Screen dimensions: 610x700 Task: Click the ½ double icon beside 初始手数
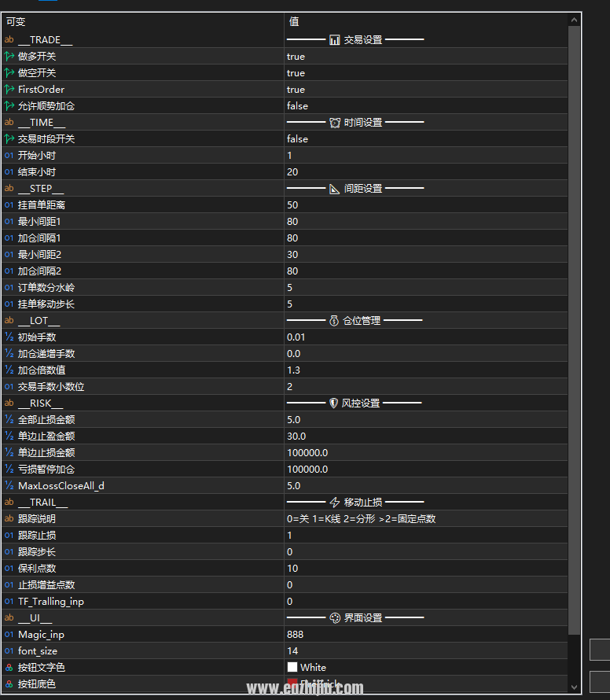pos(9,337)
